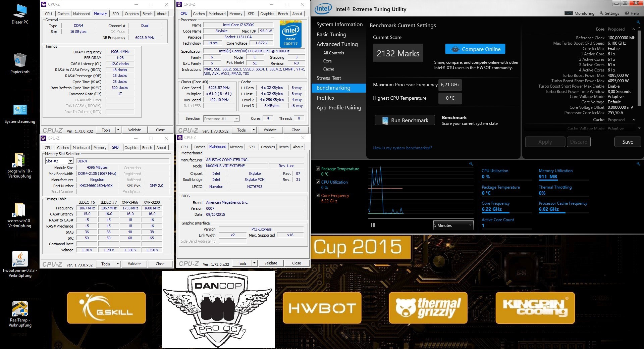Toggle the Package Temperature checkbox

click(318, 168)
